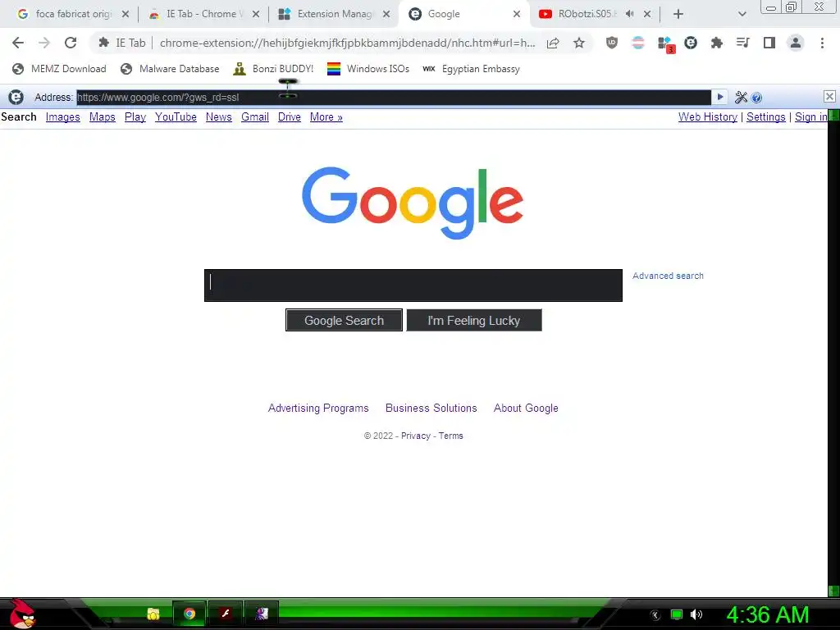Open the Windows ISOs bookmark
The image size is (840, 630).
(368, 69)
